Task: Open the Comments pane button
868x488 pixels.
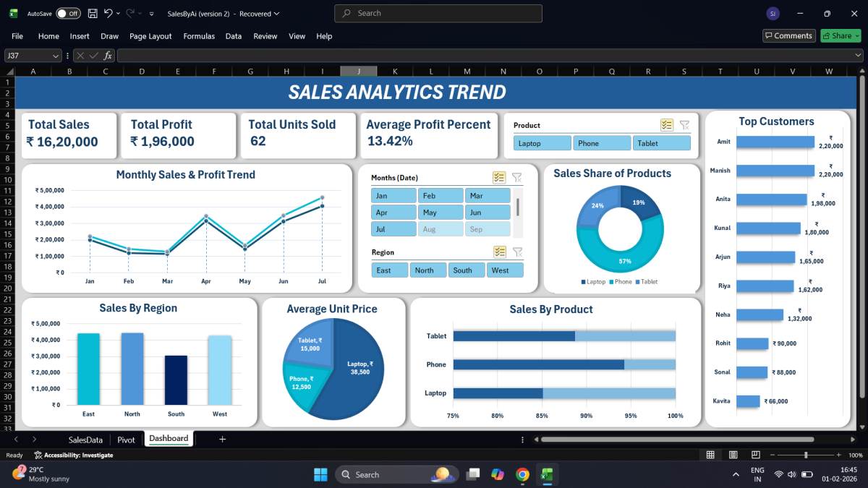Action: coord(789,36)
